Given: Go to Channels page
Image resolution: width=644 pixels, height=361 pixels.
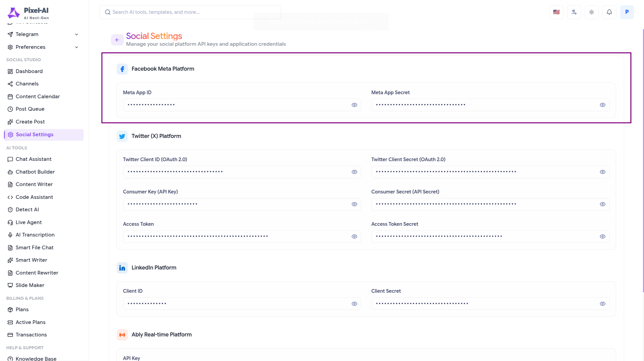Looking at the screenshot, I should [x=44, y=84].
